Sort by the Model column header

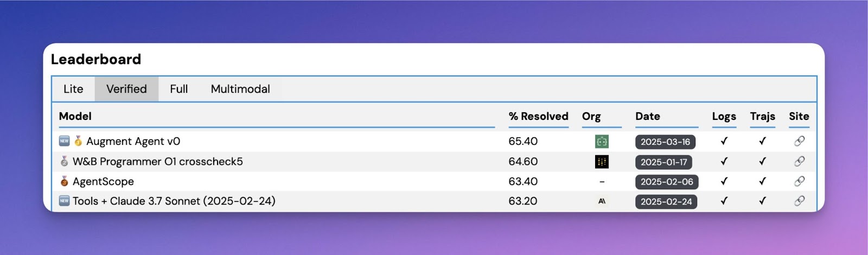[75, 116]
